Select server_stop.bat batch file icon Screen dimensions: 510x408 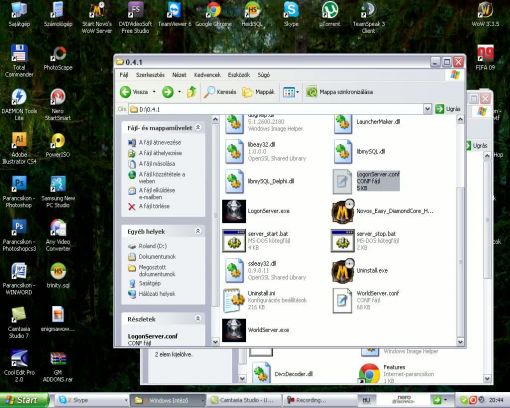pyautogui.click(x=342, y=241)
